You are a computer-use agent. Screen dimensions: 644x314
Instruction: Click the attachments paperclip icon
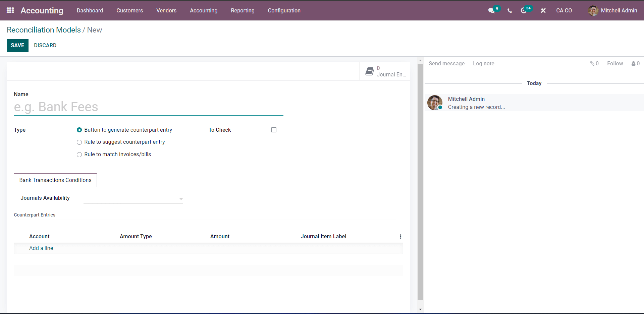[592, 63]
